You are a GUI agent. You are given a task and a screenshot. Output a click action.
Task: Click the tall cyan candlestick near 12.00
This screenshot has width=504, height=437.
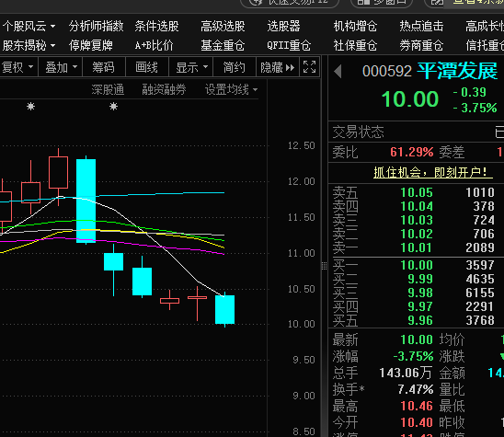pos(86,201)
